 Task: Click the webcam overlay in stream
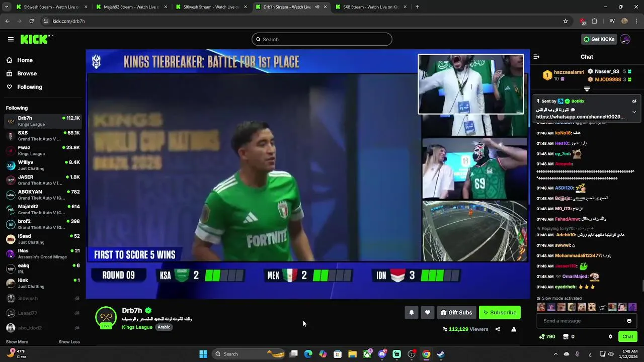(470, 84)
